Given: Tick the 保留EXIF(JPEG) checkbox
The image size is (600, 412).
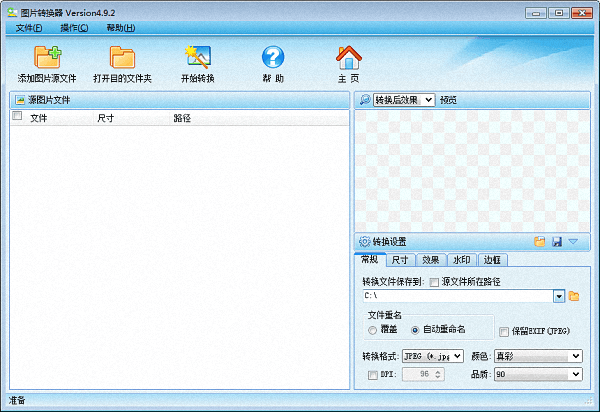Looking at the screenshot, I should [504, 330].
